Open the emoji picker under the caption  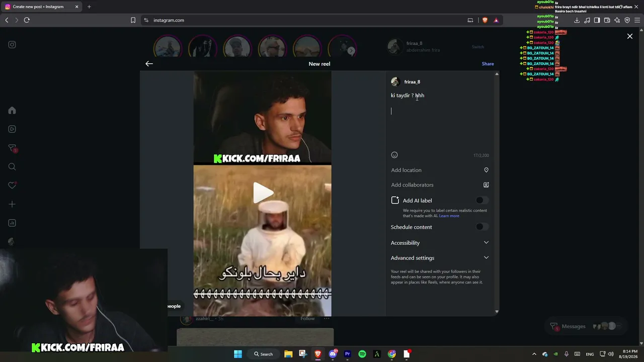pyautogui.click(x=394, y=155)
